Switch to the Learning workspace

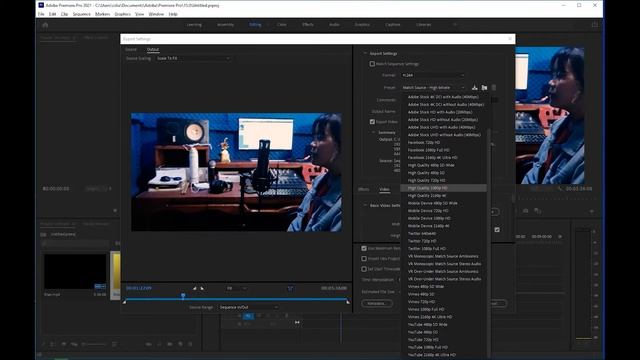(194, 24)
